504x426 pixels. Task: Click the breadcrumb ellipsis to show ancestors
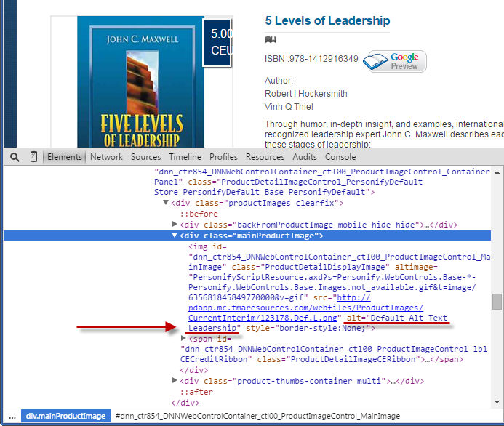(x=12, y=417)
